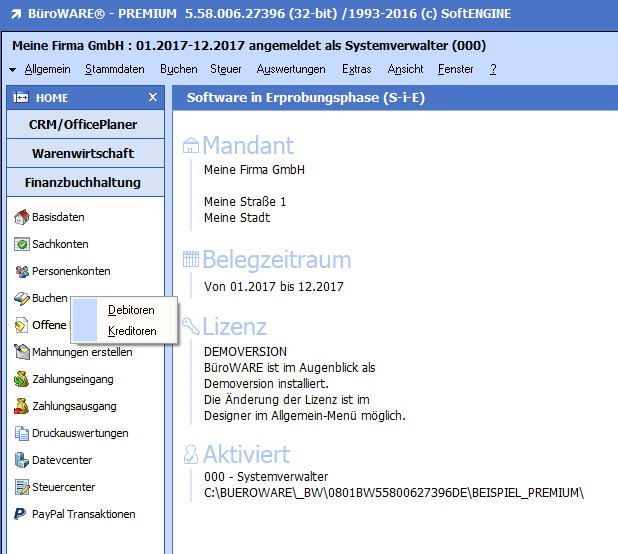This screenshot has height=554, width=618.
Task: Click the C:\BUEROWARE installation path text
Action: click(394, 493)
